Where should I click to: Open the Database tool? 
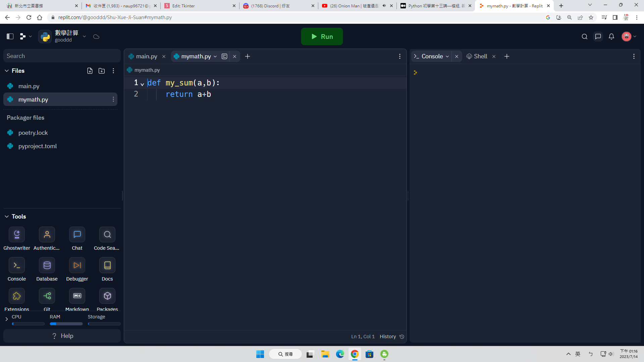[47, 265]
